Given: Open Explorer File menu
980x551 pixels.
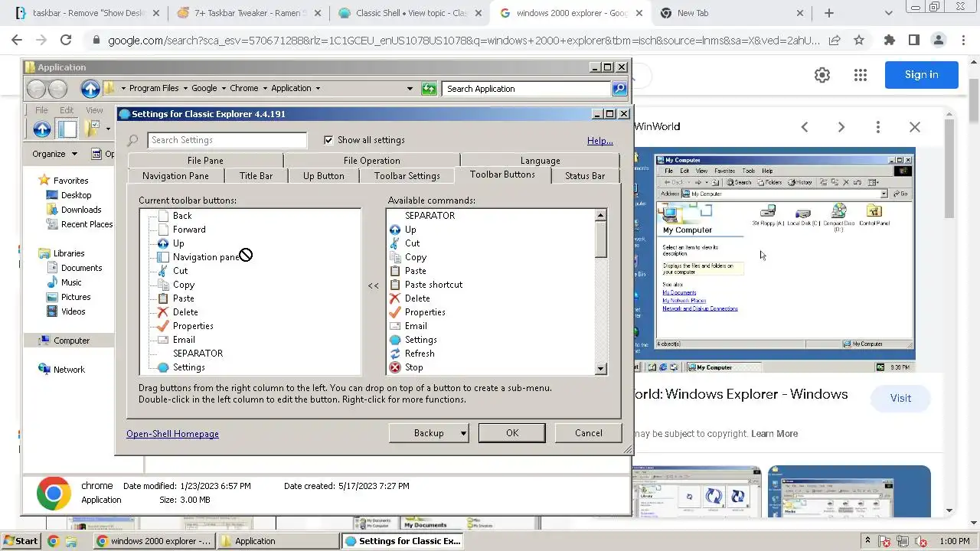Looking at the screenshot, I should click(x=41, y=110).
